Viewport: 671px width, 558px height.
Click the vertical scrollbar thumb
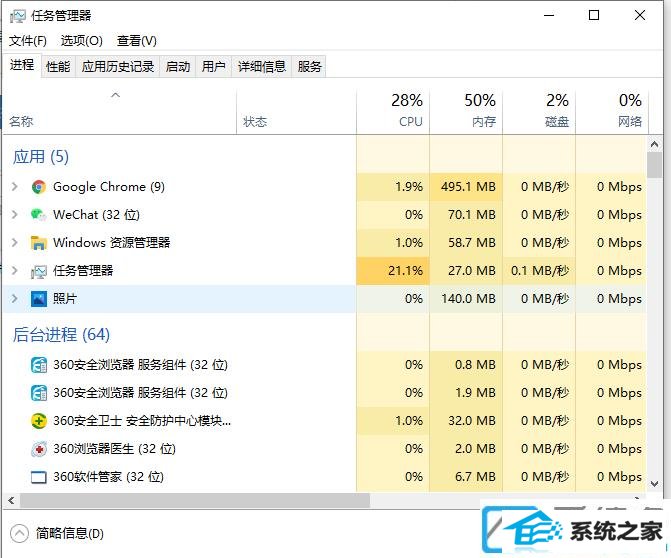[x=654, y=165]
